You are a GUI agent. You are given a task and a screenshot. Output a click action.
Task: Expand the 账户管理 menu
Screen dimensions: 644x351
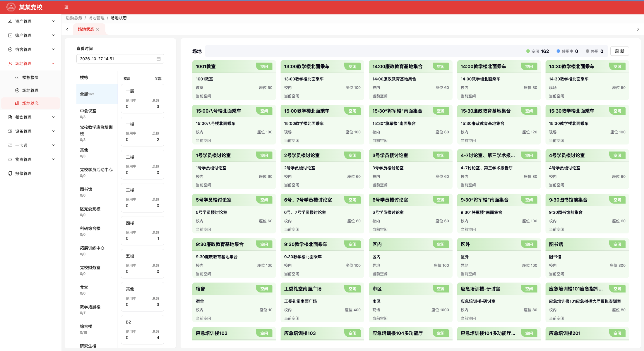pos(31,35)
